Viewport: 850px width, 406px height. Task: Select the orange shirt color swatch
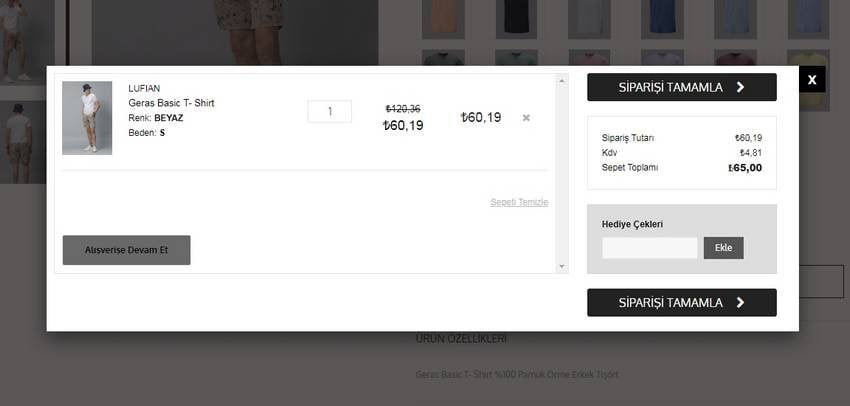[x=443, y=18]
